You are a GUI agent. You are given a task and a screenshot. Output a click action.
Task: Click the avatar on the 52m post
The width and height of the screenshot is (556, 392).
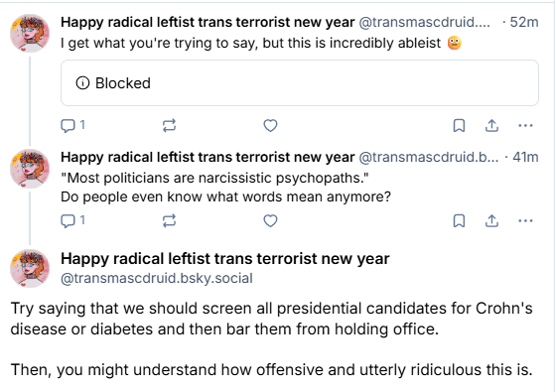tap(30, 34)
